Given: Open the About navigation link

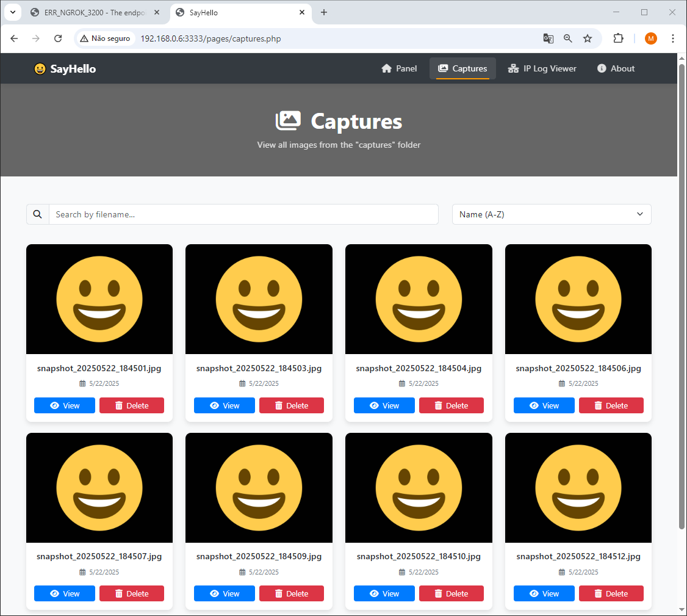Looking at the screenshot, I should click(616, 68).
